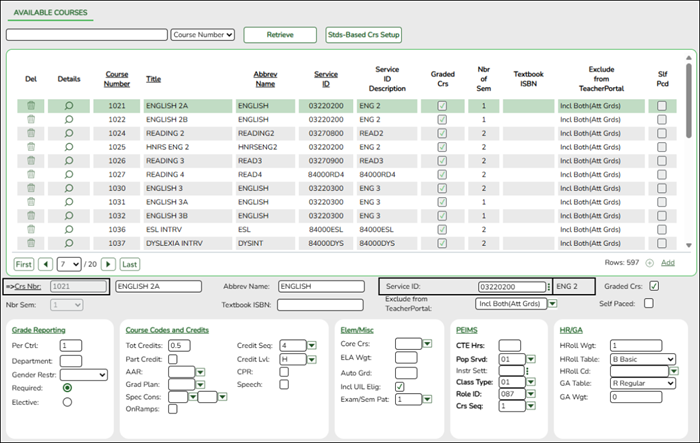
Task: Click the course search text field
Action: (87, 35)
